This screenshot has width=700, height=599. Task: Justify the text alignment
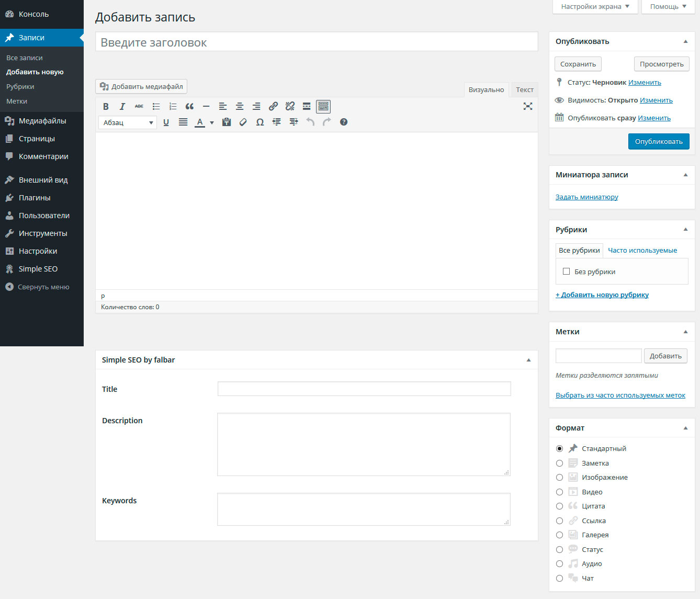point(183,122)
